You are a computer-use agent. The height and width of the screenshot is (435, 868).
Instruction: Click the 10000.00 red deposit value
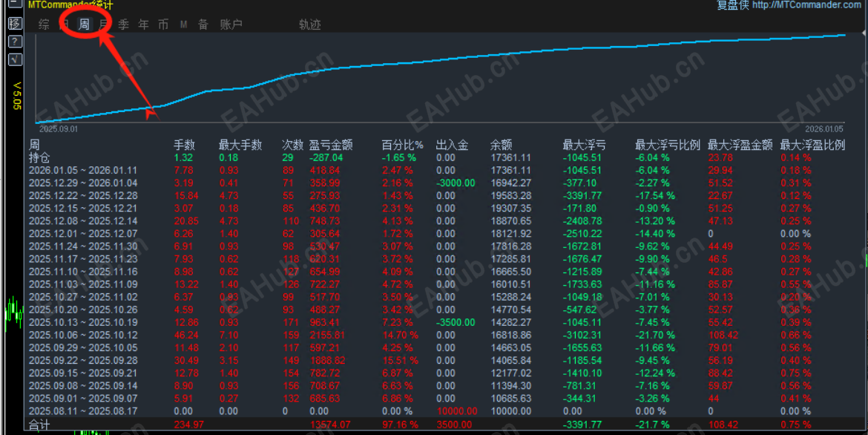click(457, 411)
